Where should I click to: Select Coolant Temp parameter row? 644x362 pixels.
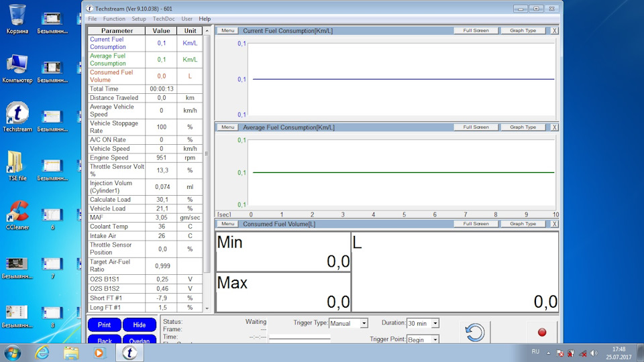click(145, 227)
